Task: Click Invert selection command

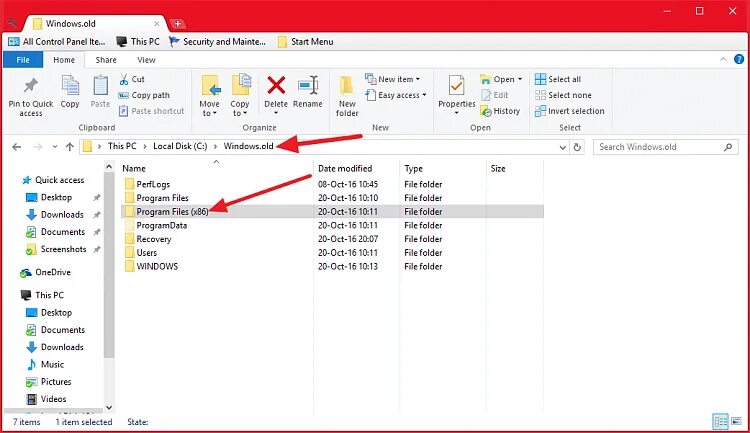Action: (570, 111)
